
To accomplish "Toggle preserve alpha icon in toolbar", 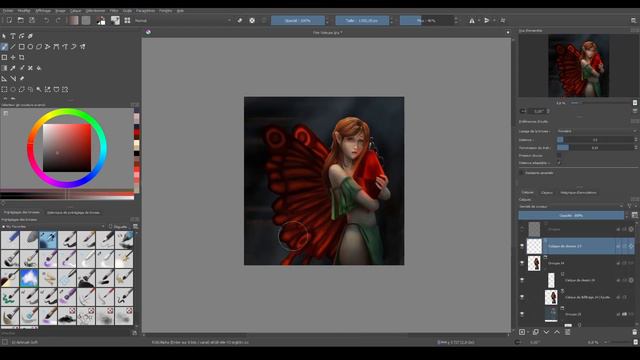I will pos(252,20).
